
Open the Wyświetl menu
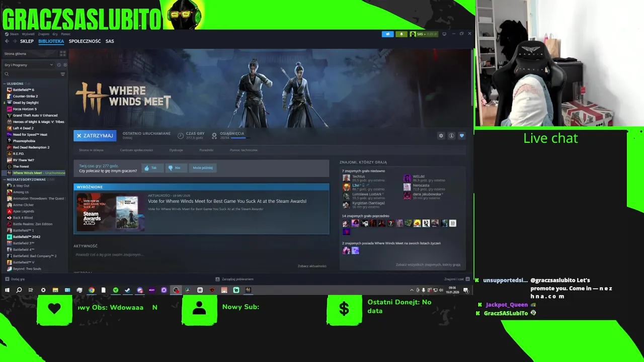pyautogui.click(x=28, y=34)
